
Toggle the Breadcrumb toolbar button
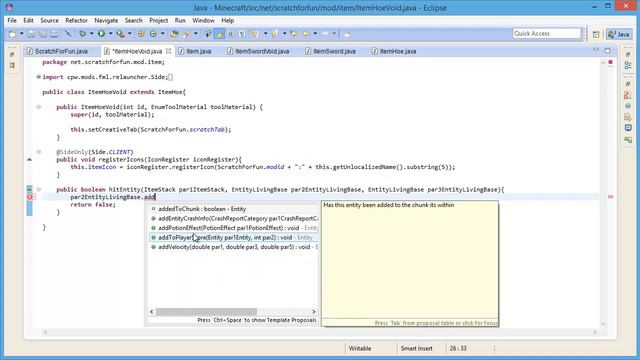point(208,34)
